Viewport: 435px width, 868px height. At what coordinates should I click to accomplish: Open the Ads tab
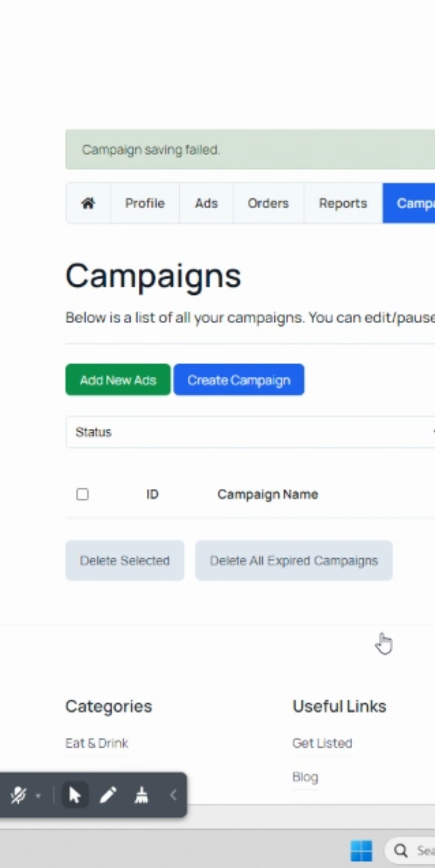[206, 203]
